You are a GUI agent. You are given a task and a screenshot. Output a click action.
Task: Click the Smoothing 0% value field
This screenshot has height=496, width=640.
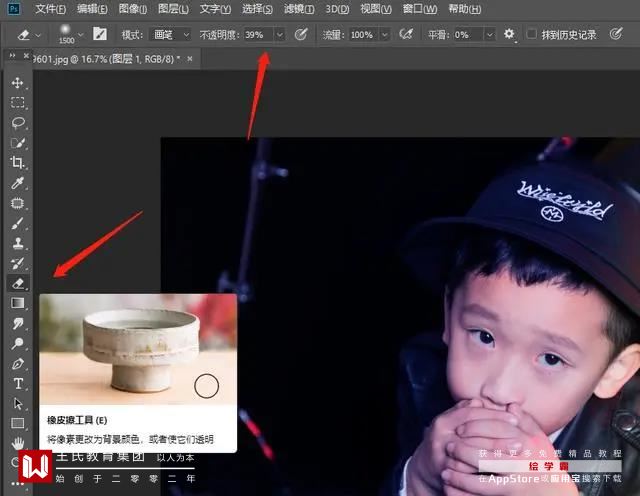[468, 35]
